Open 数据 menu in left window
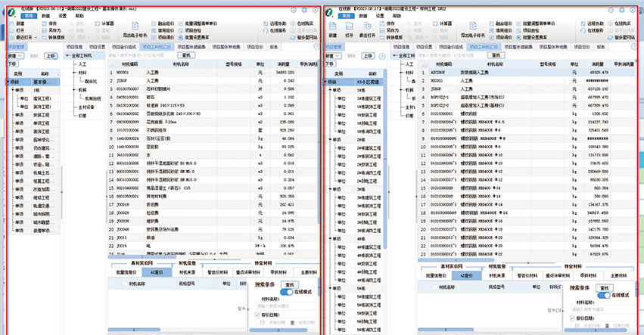 pyautogui.click(x=46, y=14)
